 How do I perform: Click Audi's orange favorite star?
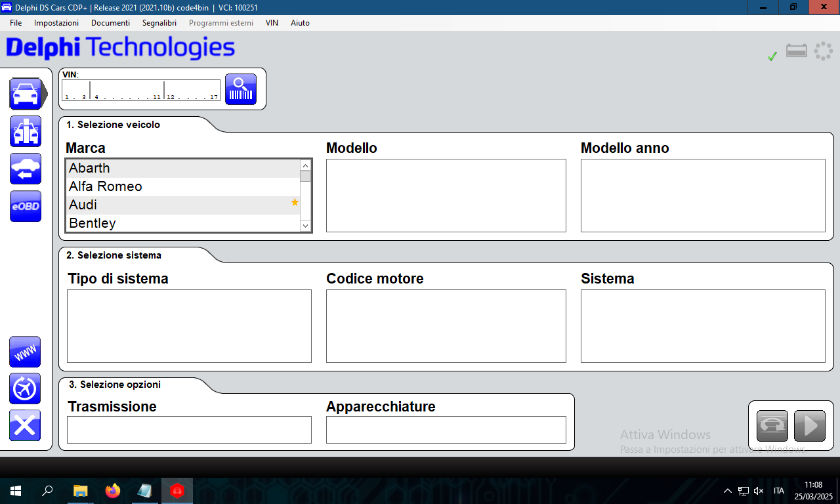click(x=295, y=203)
